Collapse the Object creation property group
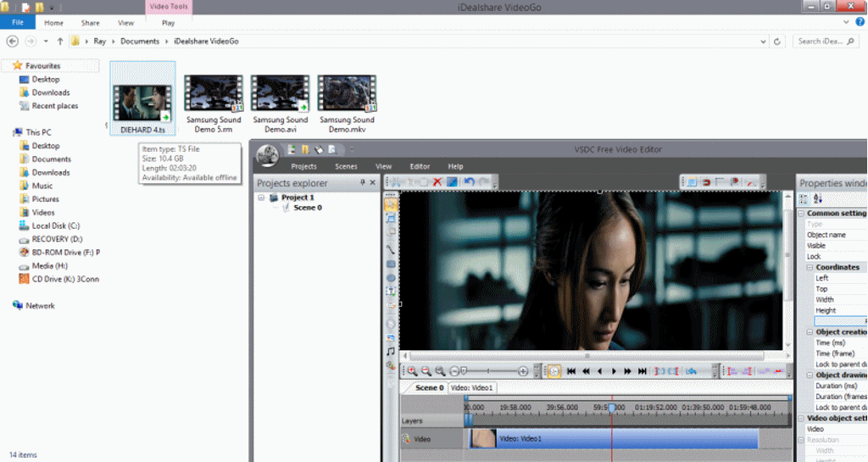Image resolution: width=868 pixels, height=462 pixels. coord(810,332)
